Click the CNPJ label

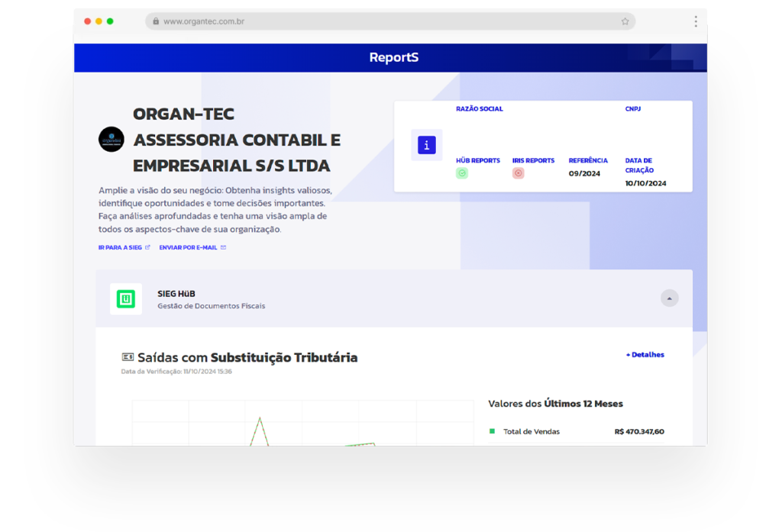tap(633, 108)
